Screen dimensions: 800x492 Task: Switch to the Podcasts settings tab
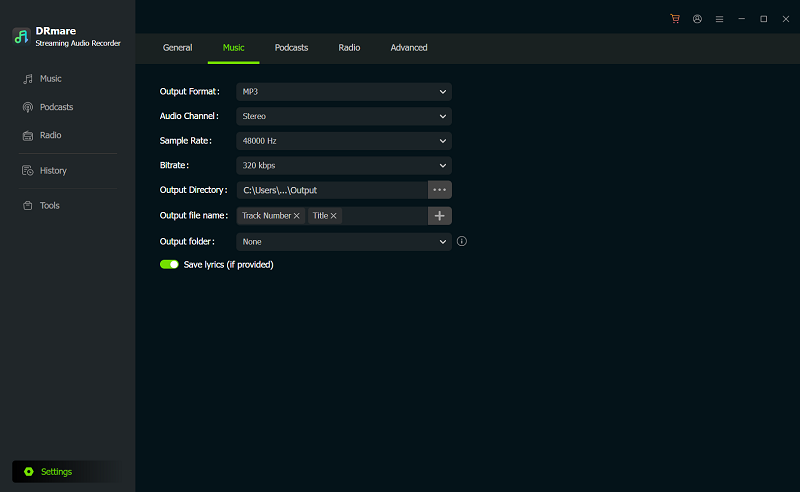point(291,47)
